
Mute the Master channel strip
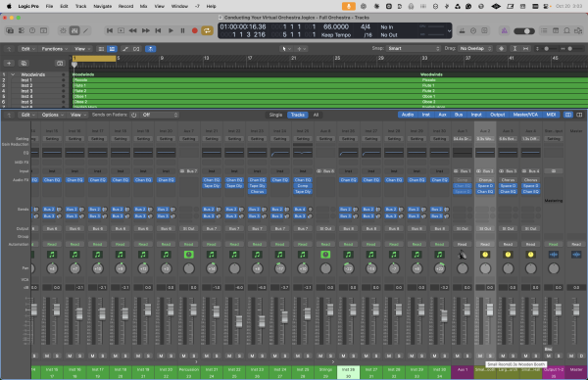pyautogui.click(x=571, y=356)
